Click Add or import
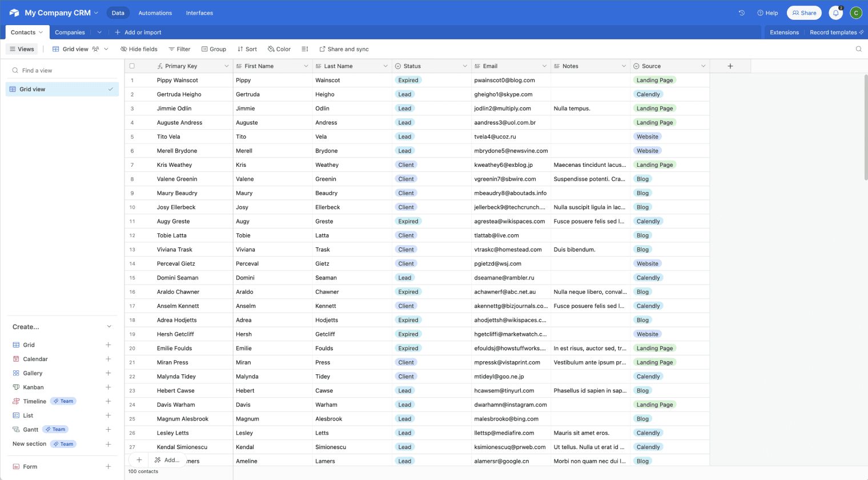868x480 pixels. click(138, 33)
